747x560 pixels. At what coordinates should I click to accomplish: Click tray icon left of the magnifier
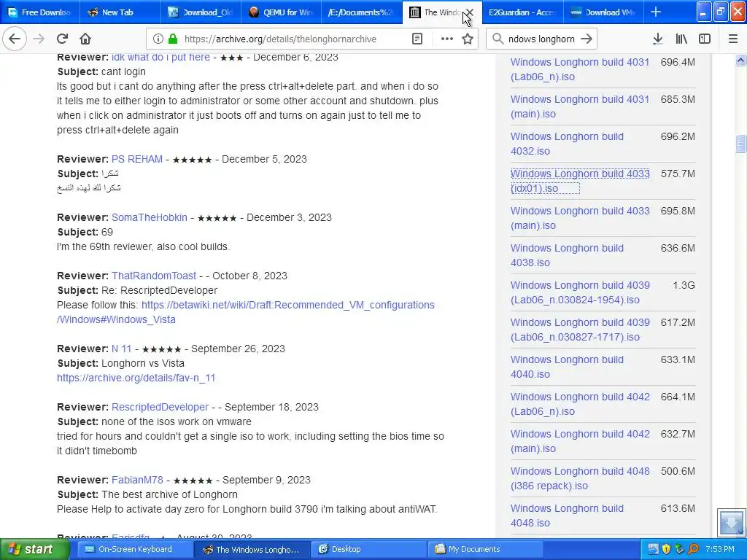click(x=679, y=549)
